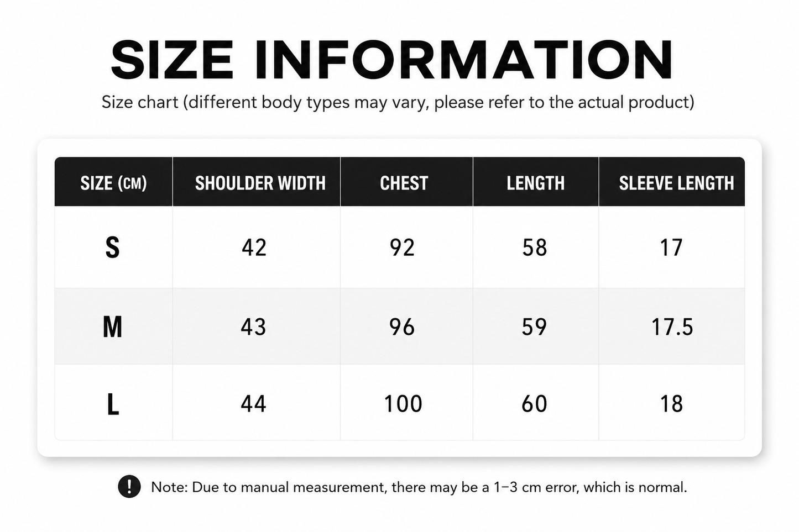Select the CHEST column header
This screenshot has height=532, width=799.
point(404,183)
